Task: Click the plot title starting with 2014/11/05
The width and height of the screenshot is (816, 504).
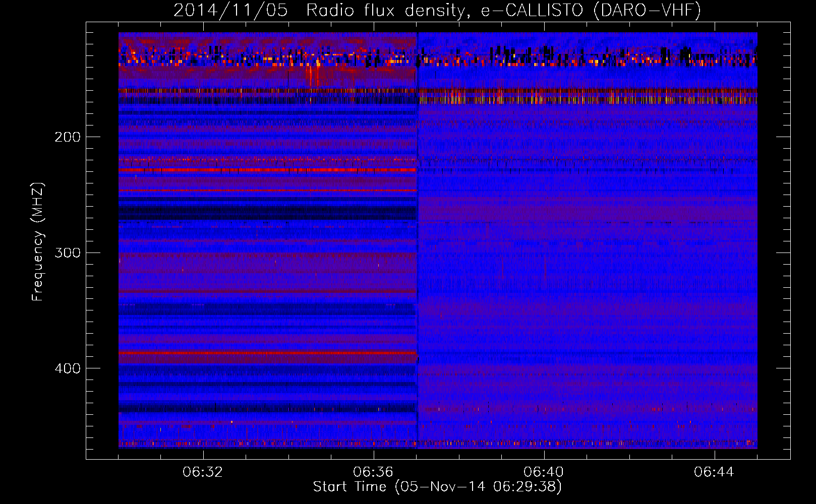Action: pyautogui.click(x=437, y=11)
